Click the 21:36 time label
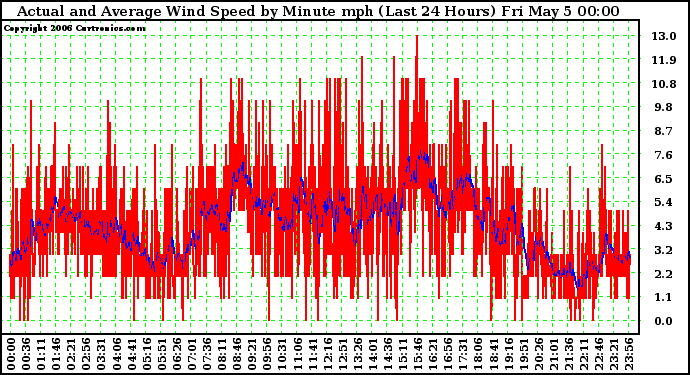The width and height of the screenshot is (690, 375). pos(569,354)
